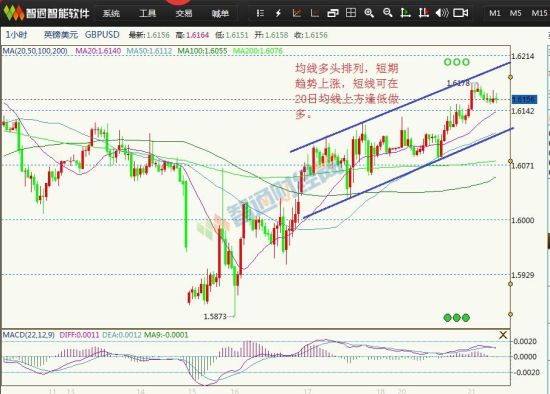Click the cascade windows icon
This screenshot has width=550, height=394.
point(333,13)
